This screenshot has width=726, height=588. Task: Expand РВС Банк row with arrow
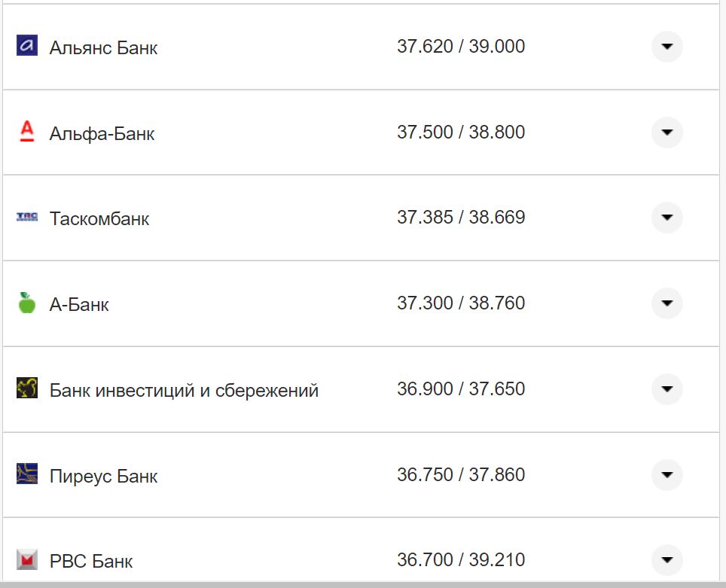point(667,560)
